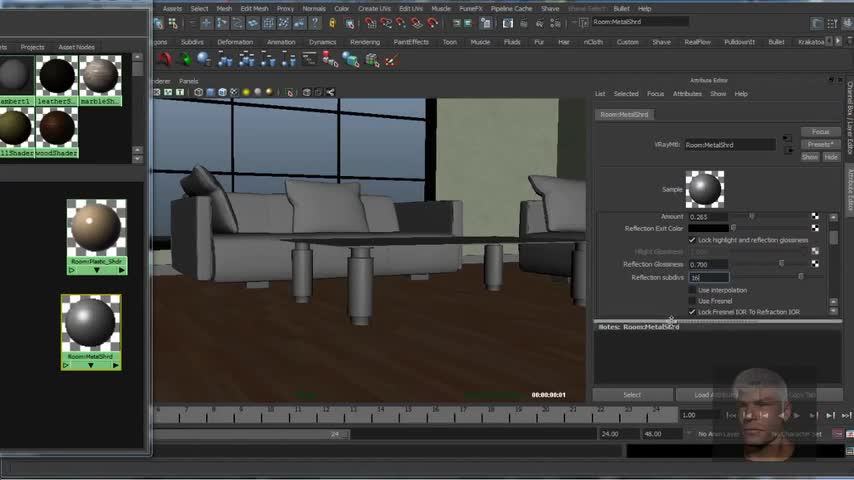Click the right input triangle on Room:MetalShrd node

point(115,365)
